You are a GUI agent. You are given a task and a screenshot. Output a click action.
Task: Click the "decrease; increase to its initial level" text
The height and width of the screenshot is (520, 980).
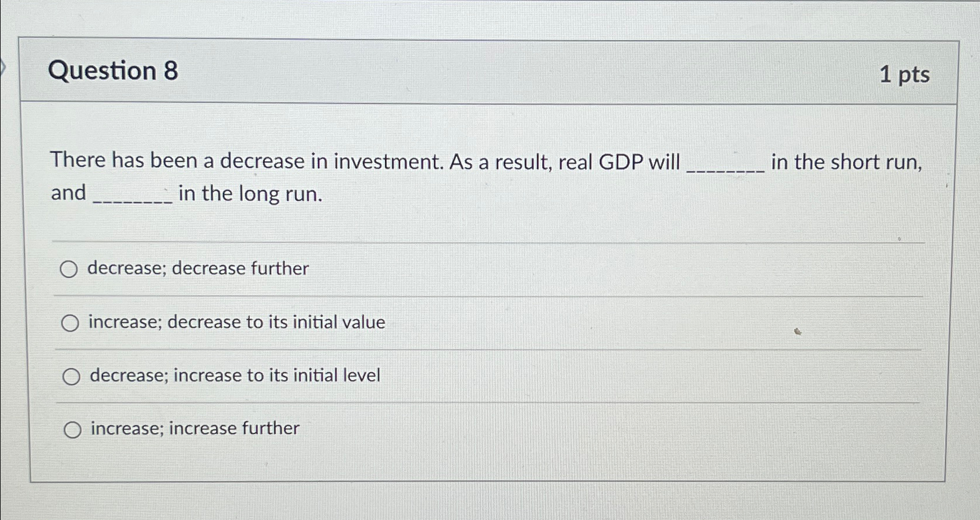pyautogui.click(x=233, y=376)
